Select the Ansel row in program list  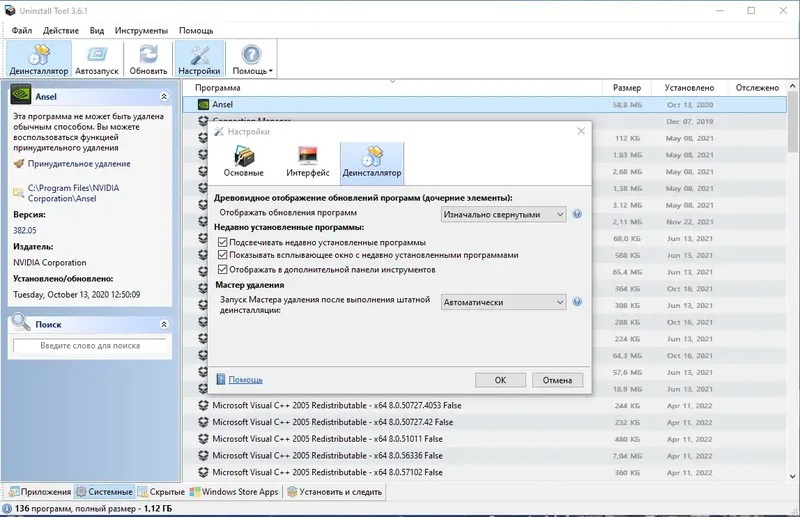484,105
